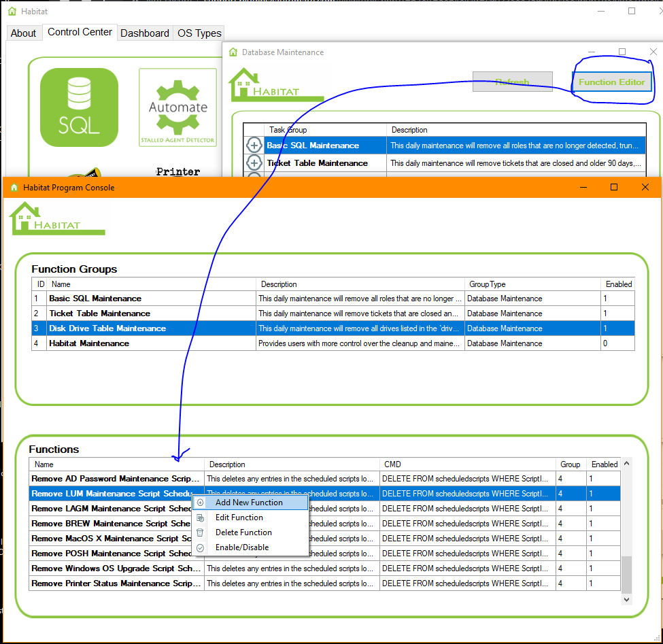Open the SQL database maintenance tile
The height and width of the screenshot is (644, 663).
click(x=79, y=107)
